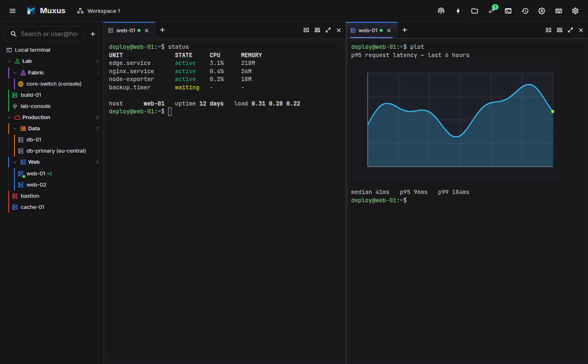The image size is (588, 364).
Task: Click the green endpoint marker on the latency chart
Action: 552,111
